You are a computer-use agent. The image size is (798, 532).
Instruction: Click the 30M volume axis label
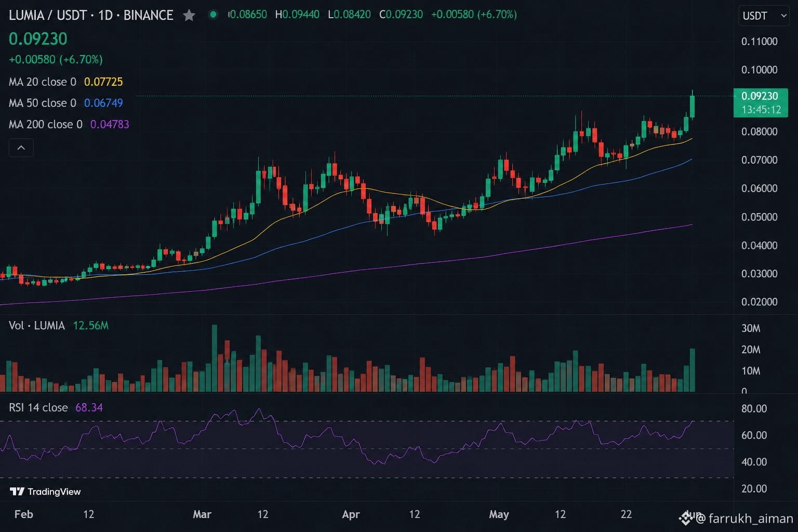pyautogui.click(x=751, y=328)
